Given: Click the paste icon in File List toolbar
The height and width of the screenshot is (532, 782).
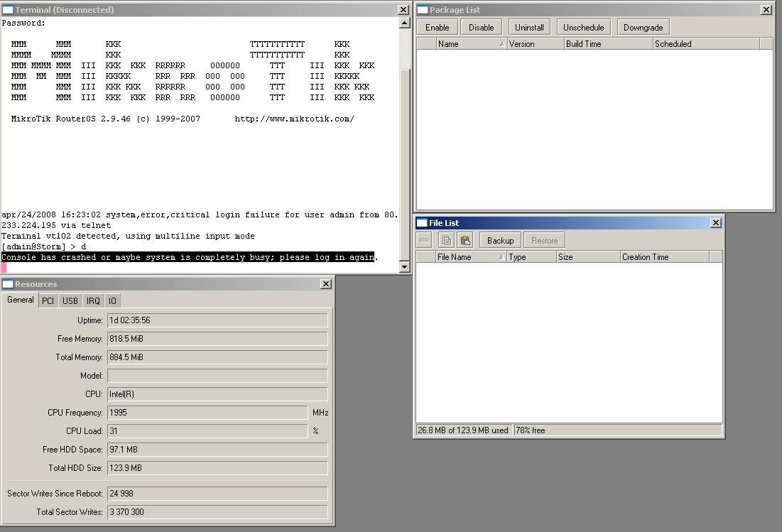Looking at the screenshot, I should pyautogui.click(x=465, y=240).
